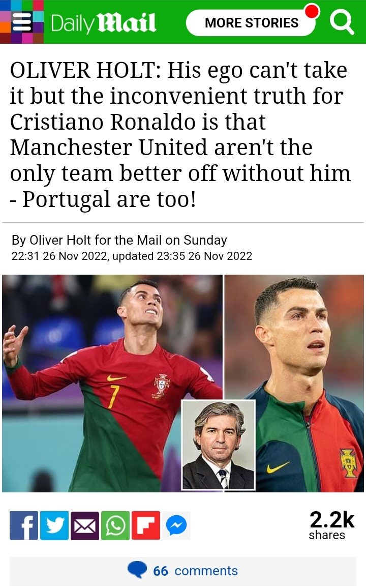Share article on WhatsApp
This screenshot has width=366, height=588.
(x=115, y=525)
